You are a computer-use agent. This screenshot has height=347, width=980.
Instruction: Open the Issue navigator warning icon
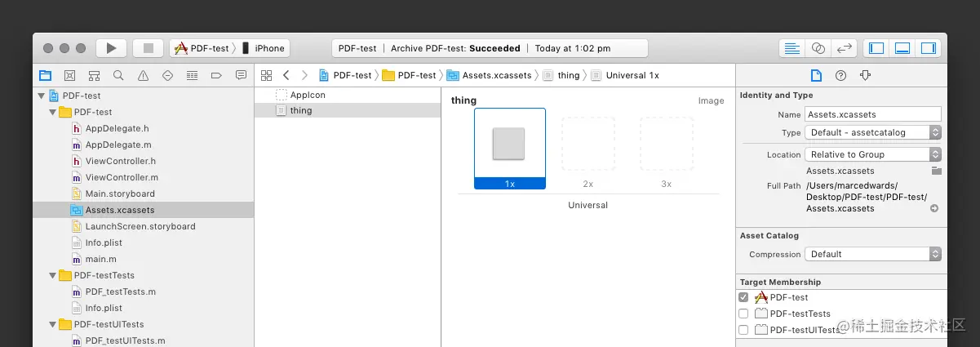[144, 75]
